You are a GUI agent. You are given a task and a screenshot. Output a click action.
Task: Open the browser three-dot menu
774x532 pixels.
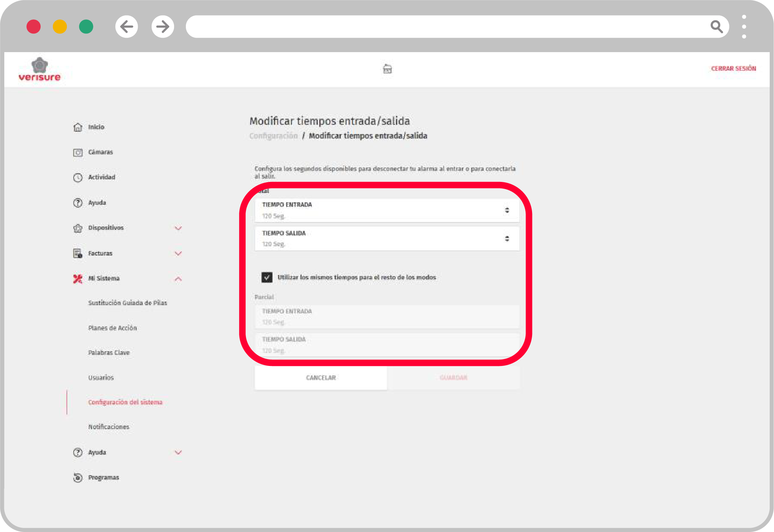tap(744, 27)
